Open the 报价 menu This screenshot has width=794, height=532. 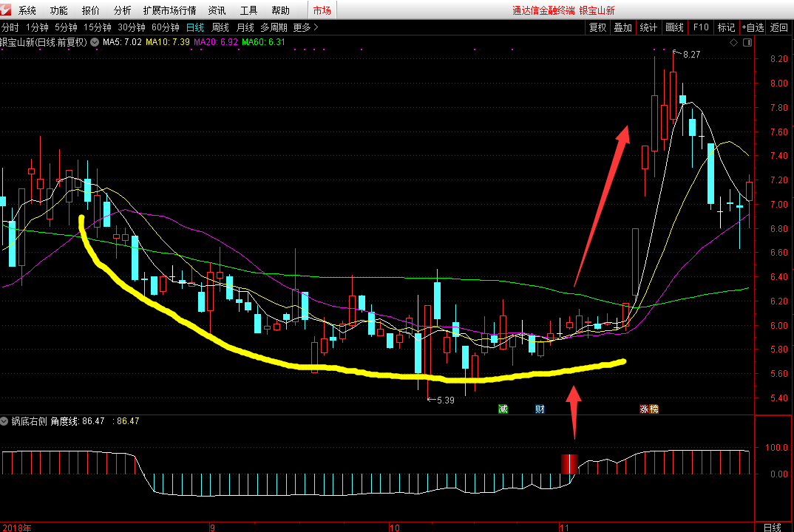[91, 10]
